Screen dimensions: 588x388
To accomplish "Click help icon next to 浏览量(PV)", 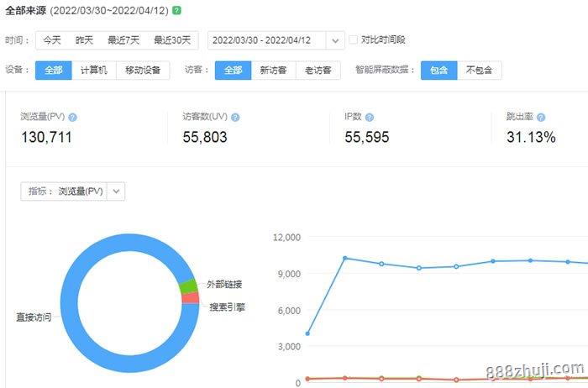I will [72, 118].
